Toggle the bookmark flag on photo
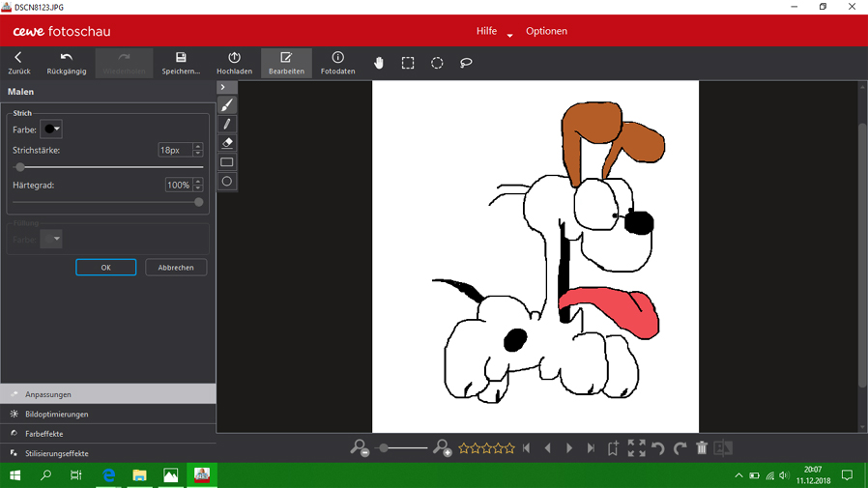The image size is (868, 488). coord(613,448)
